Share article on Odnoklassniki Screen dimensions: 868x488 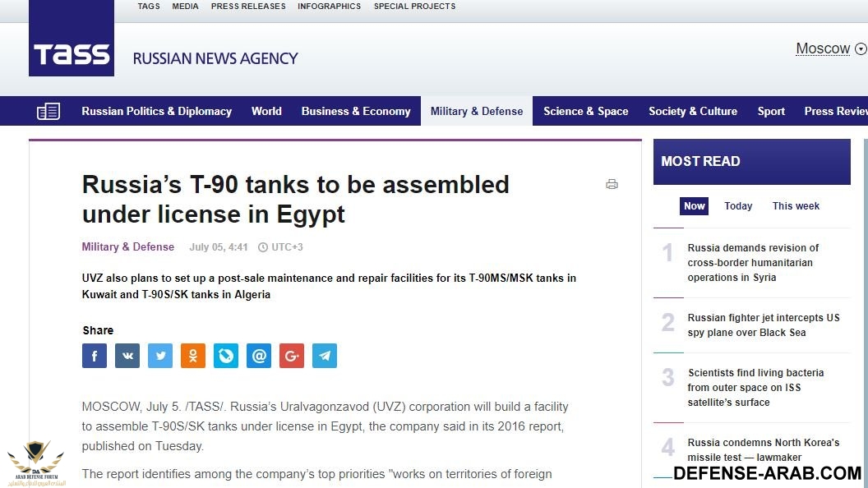tap(193, 356)
